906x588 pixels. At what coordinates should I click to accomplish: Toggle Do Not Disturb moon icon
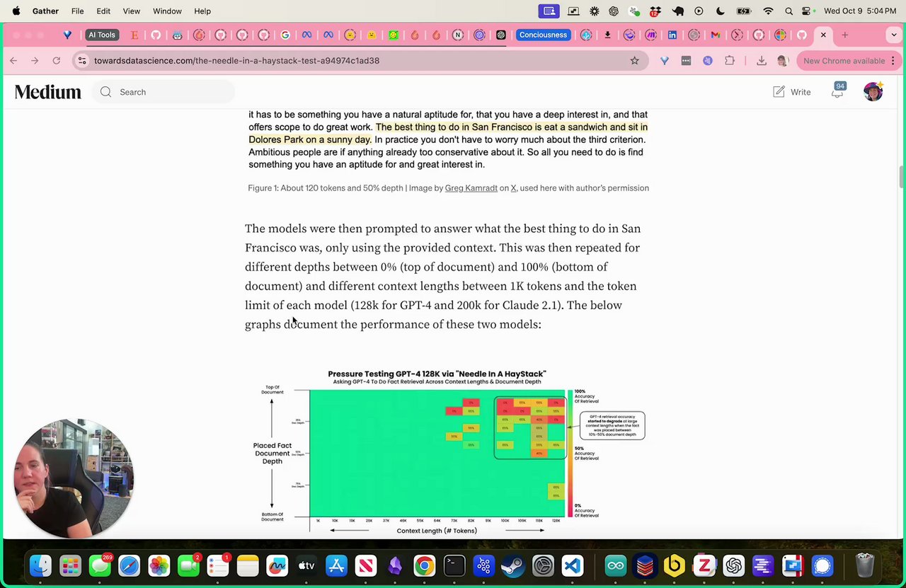721,11
